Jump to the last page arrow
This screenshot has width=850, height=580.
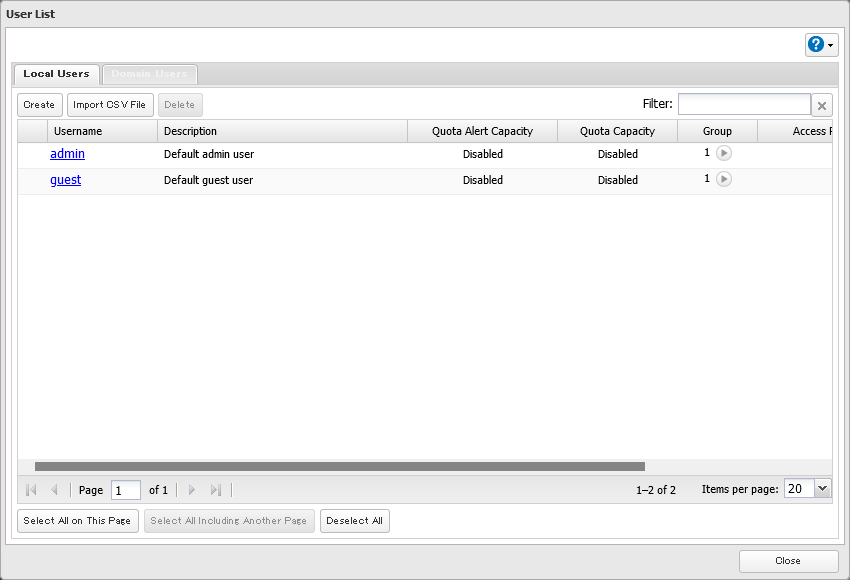[x=216, y=490]
